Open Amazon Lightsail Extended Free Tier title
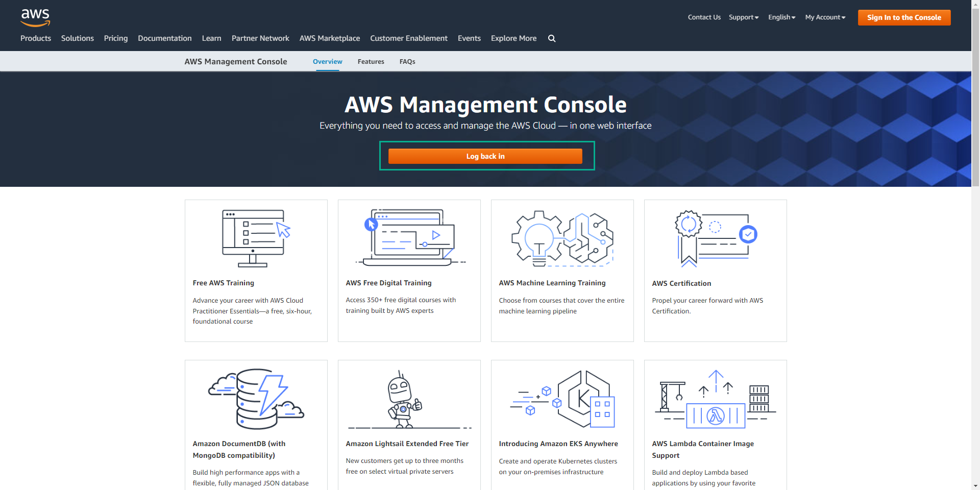Screen dimensions: 980x490 pos(407,444)
